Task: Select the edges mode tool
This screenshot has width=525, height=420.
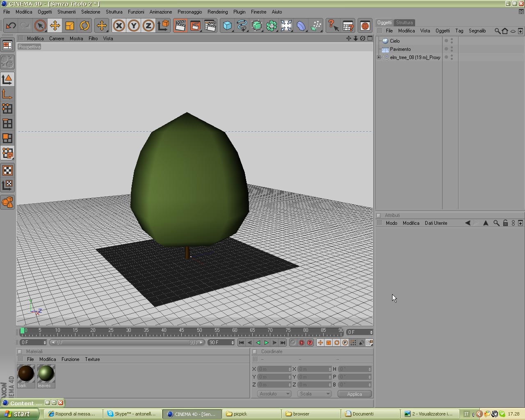Action: (x=7, y=123)
